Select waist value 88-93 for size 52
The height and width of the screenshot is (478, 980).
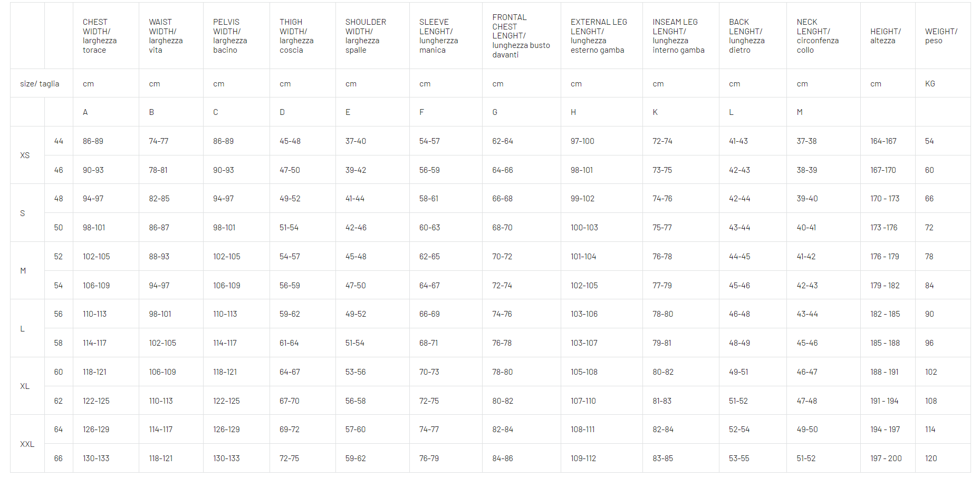(159, 257)
